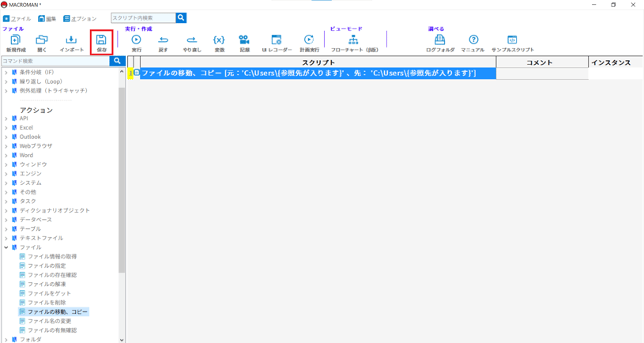Click the command search magnifier button
The height and width of the screenshot is (343, 644).
(x=117, y=61)
